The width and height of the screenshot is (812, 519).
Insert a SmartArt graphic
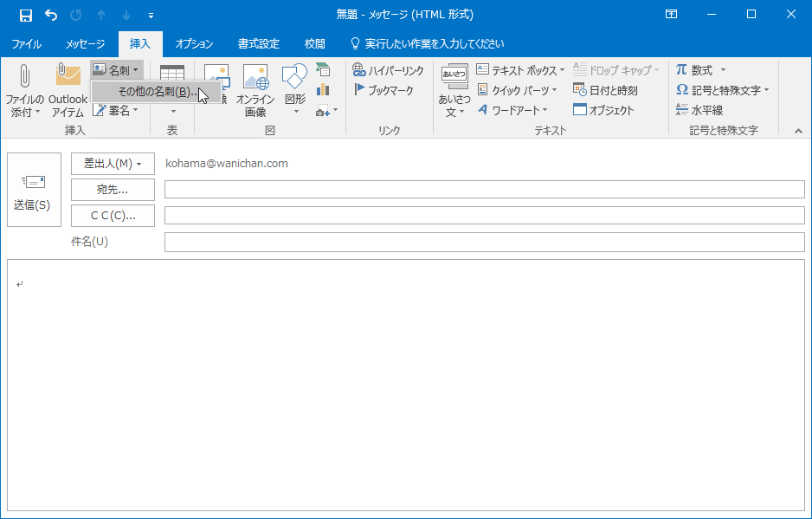(x=323, y=70)
